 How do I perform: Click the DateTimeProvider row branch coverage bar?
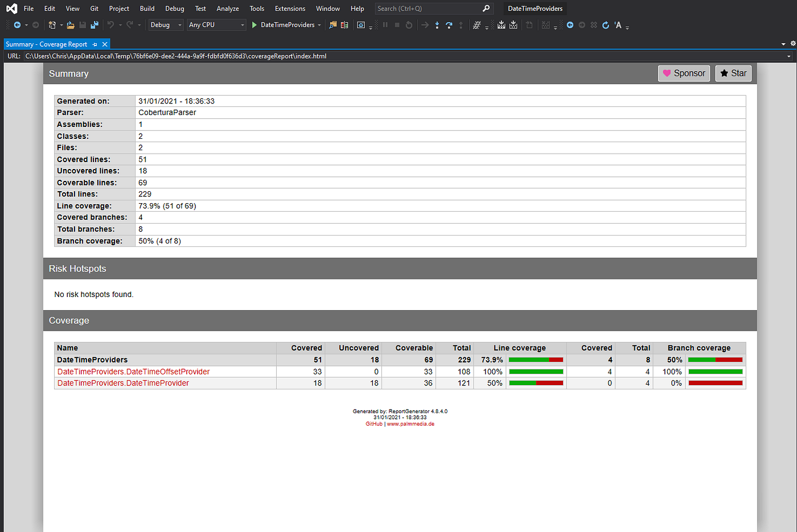716,383
